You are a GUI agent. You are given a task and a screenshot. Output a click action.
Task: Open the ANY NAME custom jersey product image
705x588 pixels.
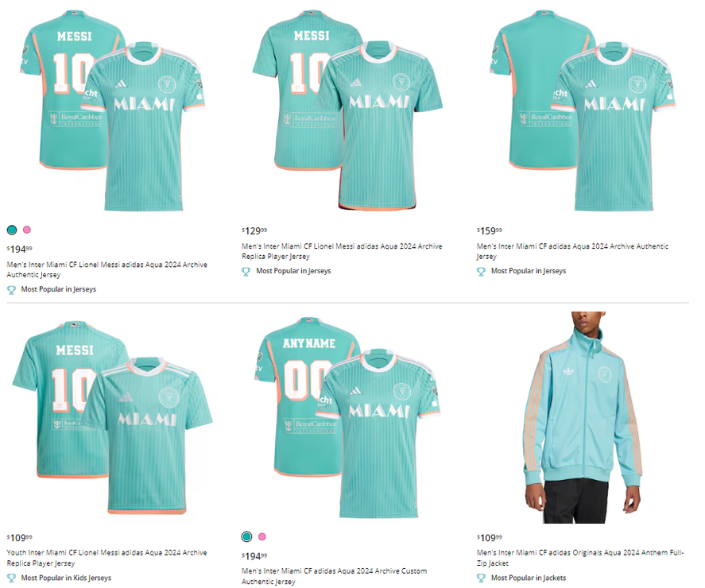click(x=347, y=418)
